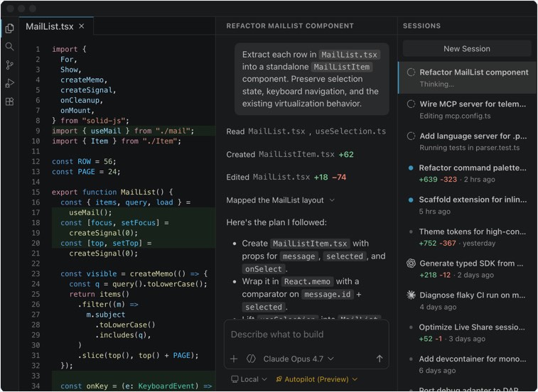The height and width of the screenshot is (392, 538).
Task: Open the Explorer files icon in activity bar
Action: 10,28
